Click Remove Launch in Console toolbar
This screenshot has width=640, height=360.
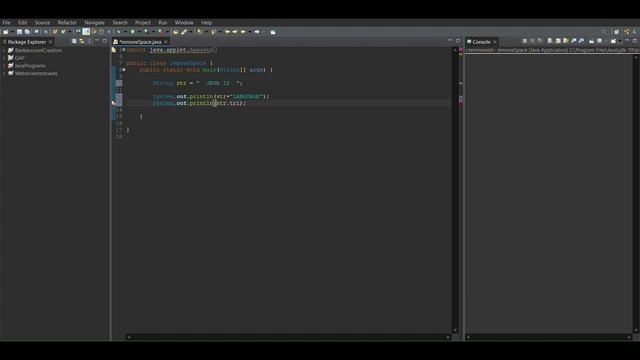click(x=532, y=41)
